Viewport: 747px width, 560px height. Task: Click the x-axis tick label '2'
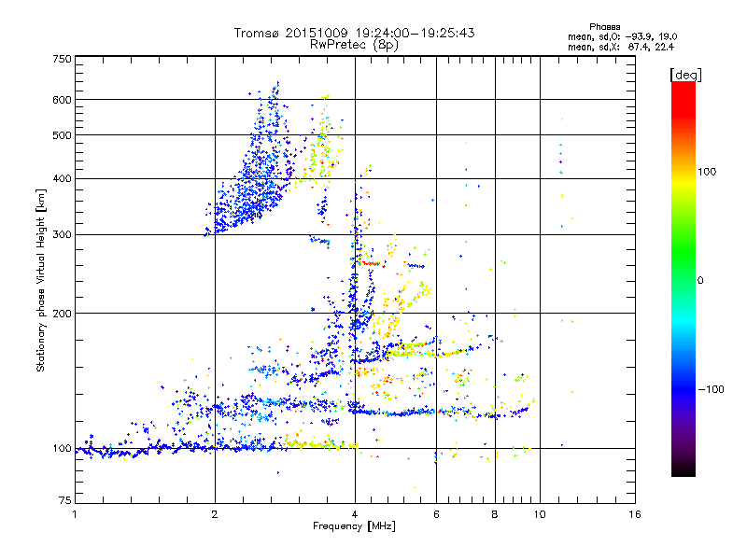coord(215,514)
